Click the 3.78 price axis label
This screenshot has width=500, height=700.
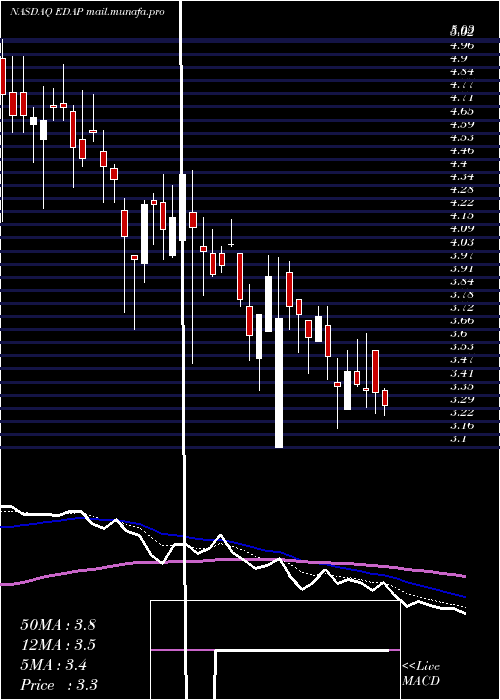[x=462, y=295]
